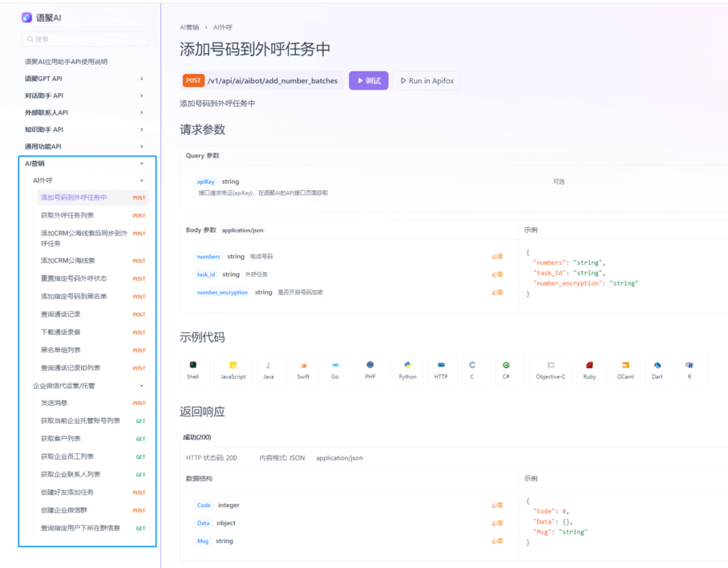The image size is (728, 568).
Task: Open 添加号码到外呼任务中 in sidebar
Action: [93, 197]
